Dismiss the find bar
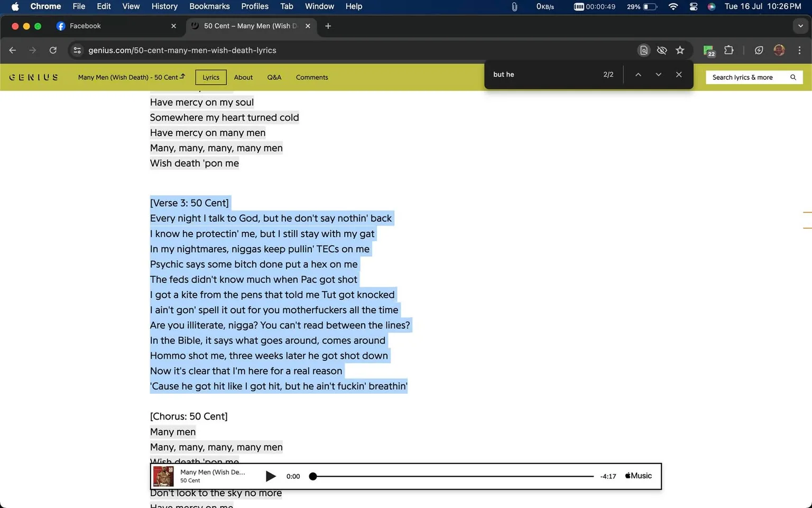Screen dimensions: 812x508 pos(679,75)
